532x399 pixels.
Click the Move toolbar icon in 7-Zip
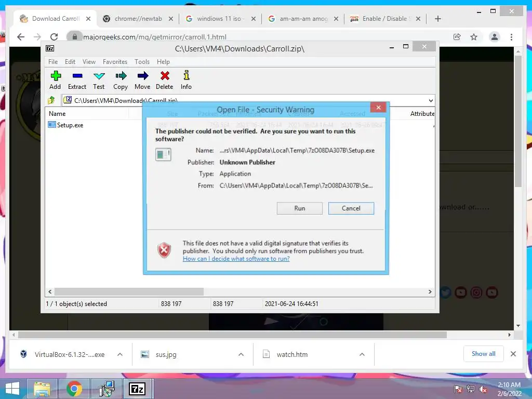point(142,80)
